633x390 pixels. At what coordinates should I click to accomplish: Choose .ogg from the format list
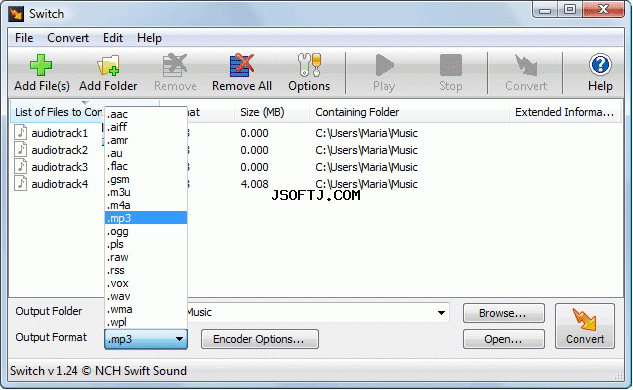[x=146, y=231]
